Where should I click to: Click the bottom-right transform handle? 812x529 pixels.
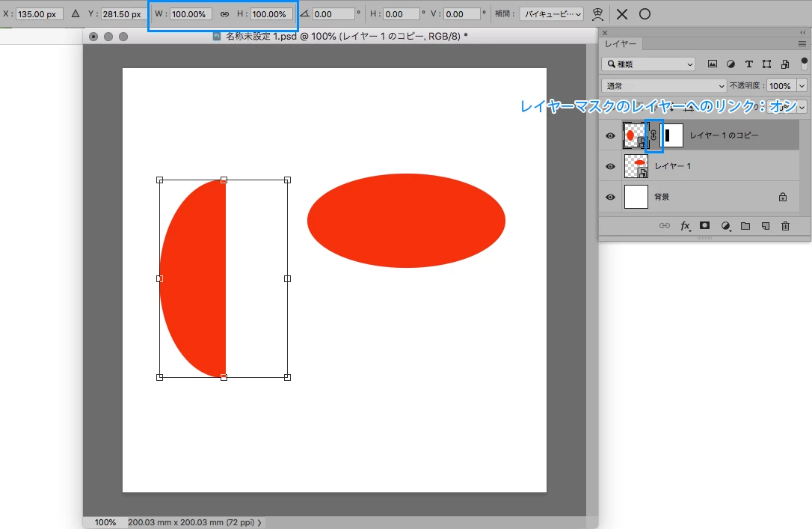tap(287, 377)
